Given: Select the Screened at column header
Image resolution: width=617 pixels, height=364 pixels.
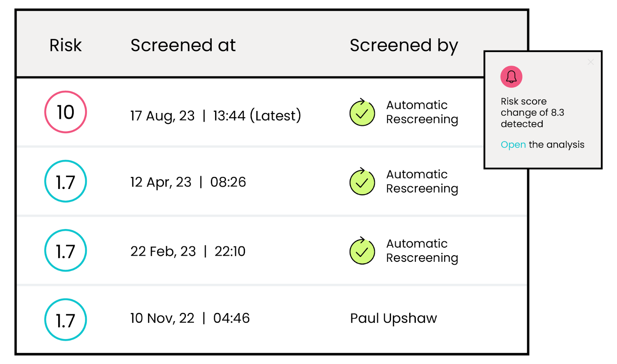Looking at the screenshot, I should (183, 45).
